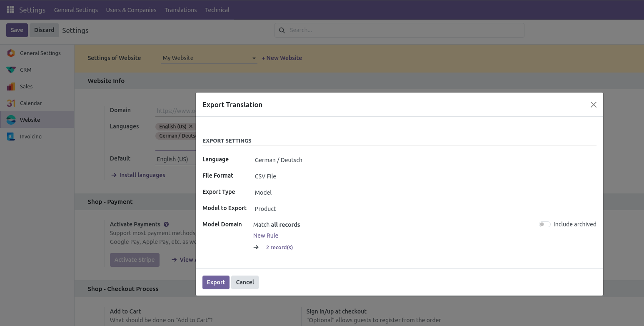Viewport: 644px width, 326px height.
Task: Click the Activate Payments help icon
Action: [166, 224]
